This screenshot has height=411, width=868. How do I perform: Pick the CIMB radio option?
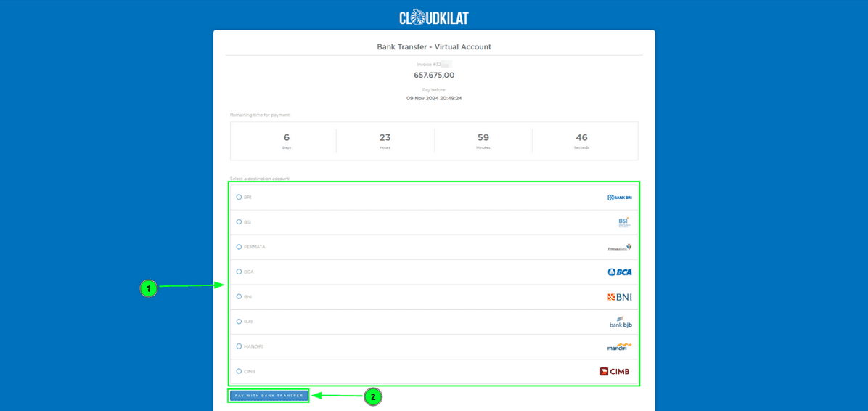[x=239, y=371]
